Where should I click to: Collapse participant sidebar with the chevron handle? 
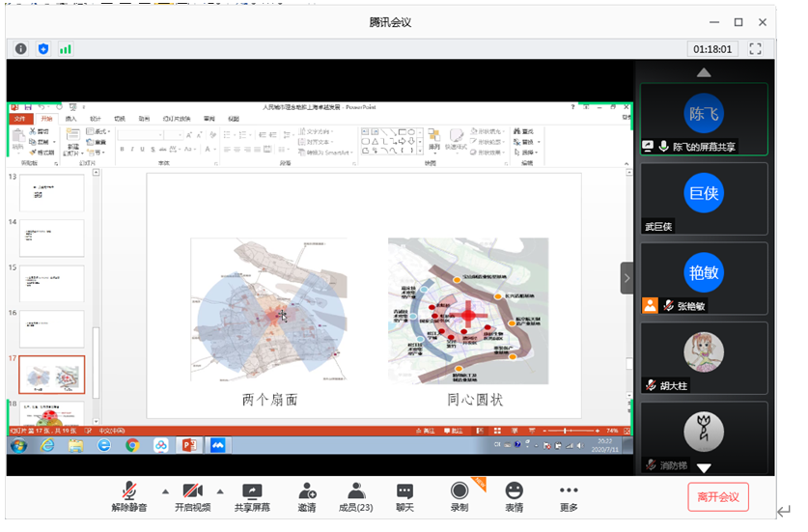coord(627,278)
